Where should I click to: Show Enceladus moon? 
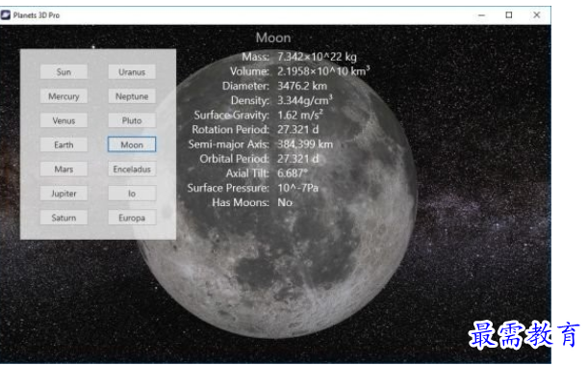click(x=132, y=169)
